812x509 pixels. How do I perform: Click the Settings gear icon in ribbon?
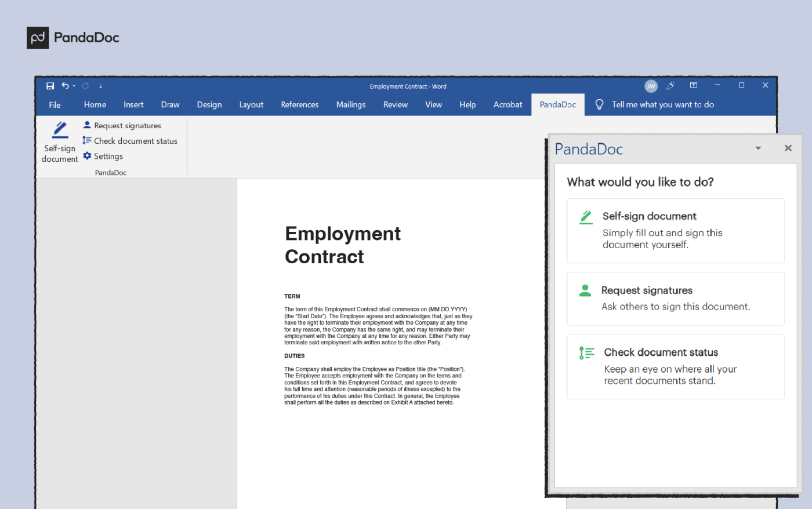coord(87,156)
